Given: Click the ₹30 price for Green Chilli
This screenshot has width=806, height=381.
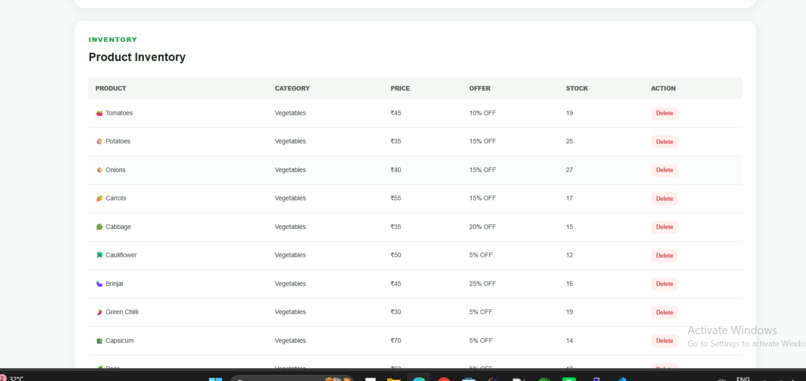Looking at the screenshot, I should [396, 312].
